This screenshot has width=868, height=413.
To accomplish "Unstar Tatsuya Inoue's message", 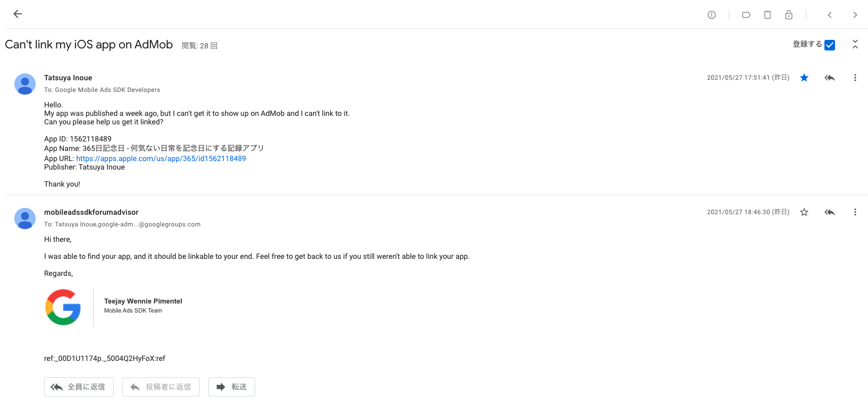I will click(804, 78).
